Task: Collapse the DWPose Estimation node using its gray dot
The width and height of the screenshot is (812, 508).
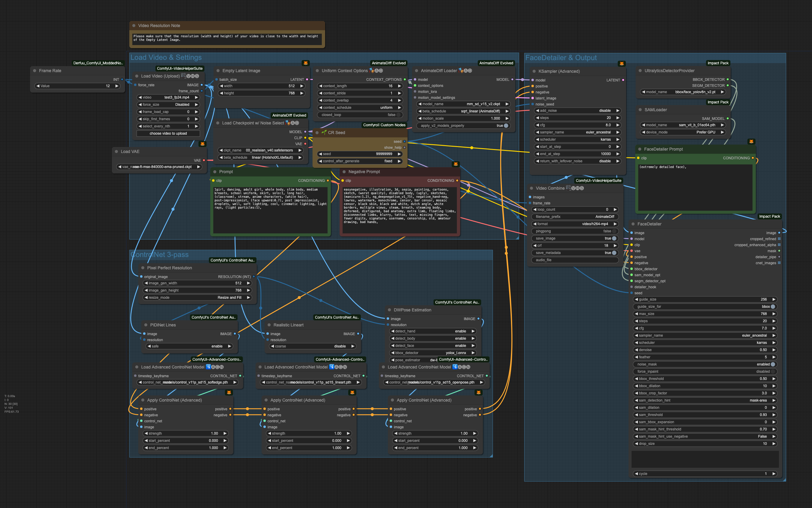Action: (x=389, y=310)
